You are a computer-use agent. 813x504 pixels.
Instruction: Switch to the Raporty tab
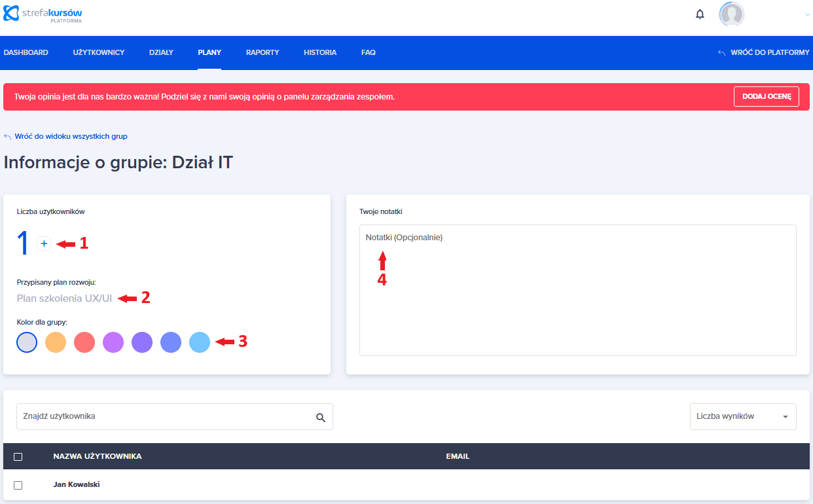pyautogui.click(x=262, y=52)
